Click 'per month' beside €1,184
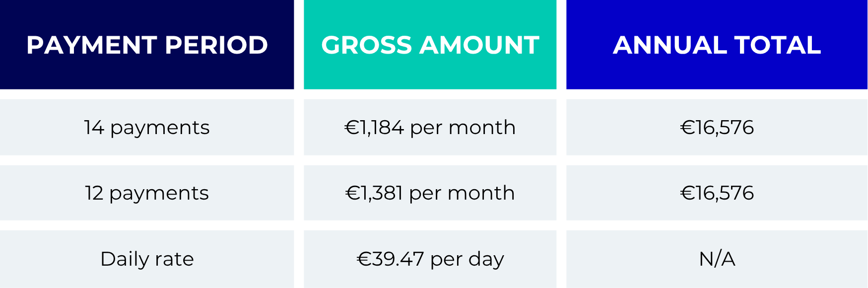868x288 pixels. (x=463, y=128)
